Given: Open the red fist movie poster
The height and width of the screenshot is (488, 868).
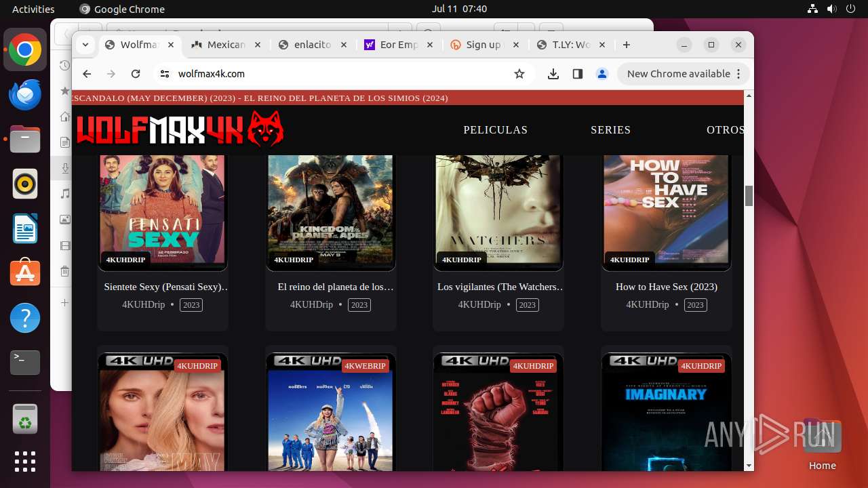Looking at the screenshot, I should (x=498, y=412).
